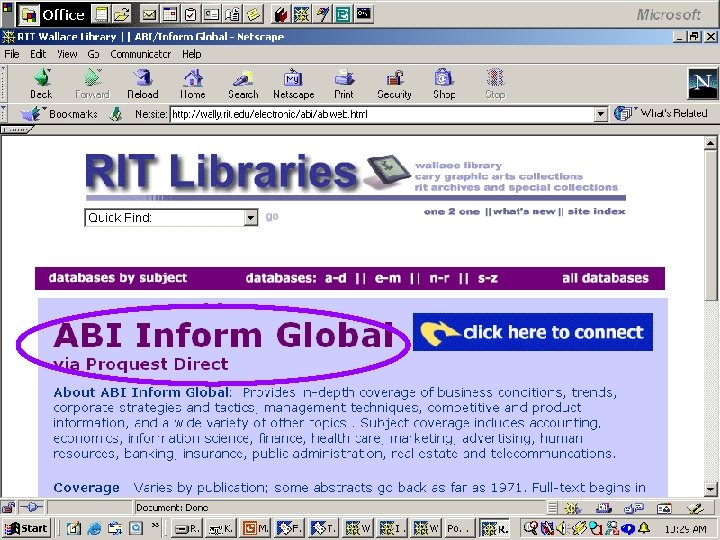Click the scrollbar thumb on the page
Image resolution: width=720 pixels, height=540 pixels.
click(710, 225)
